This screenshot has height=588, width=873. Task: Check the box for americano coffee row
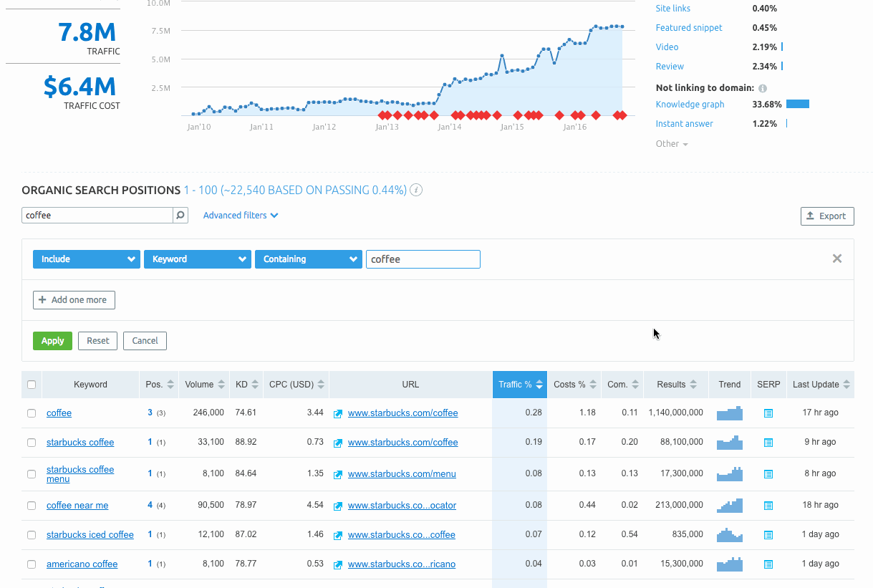coord(32,564)
